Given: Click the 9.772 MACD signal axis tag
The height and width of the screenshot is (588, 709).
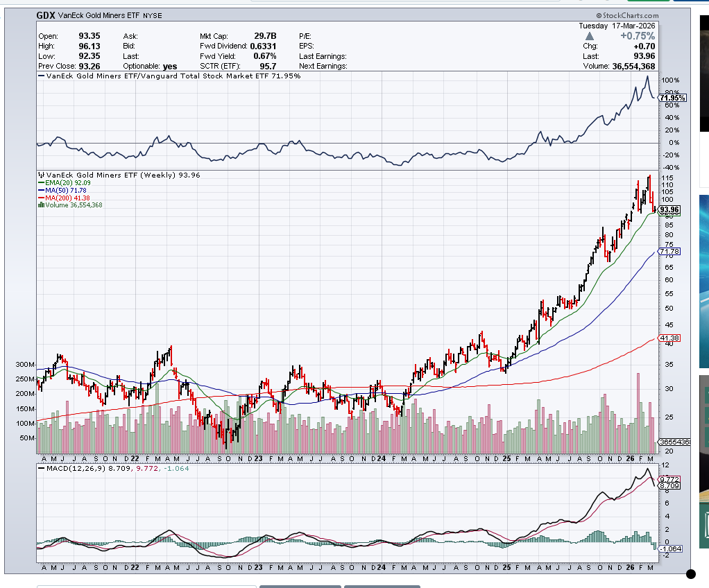Looking at the screenshot, I should click(x=668, y=479).
